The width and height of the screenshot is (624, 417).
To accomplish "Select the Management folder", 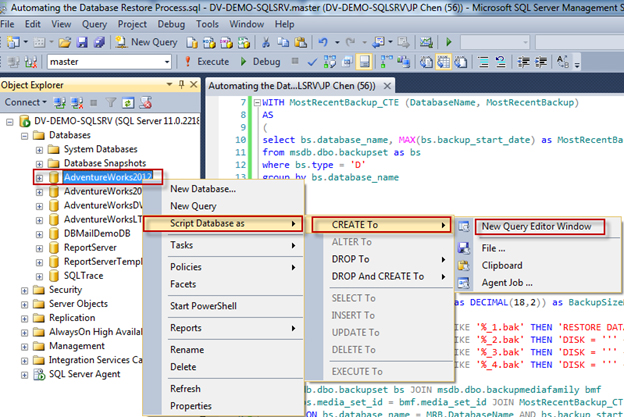I will pos(77,346).
